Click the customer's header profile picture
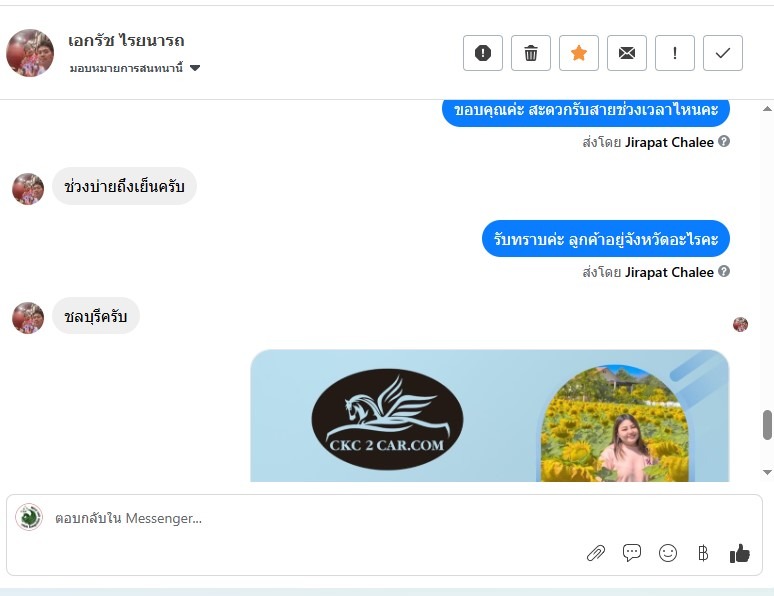The height and width of the screenshot is (596, 774). [30, 53]
